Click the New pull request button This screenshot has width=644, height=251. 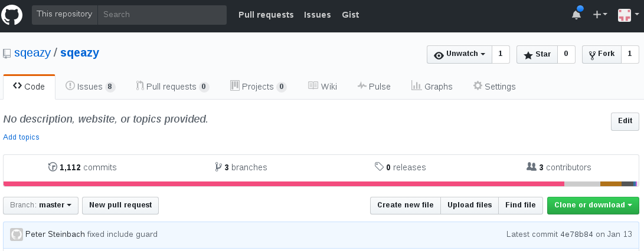[x=120, y=206]
